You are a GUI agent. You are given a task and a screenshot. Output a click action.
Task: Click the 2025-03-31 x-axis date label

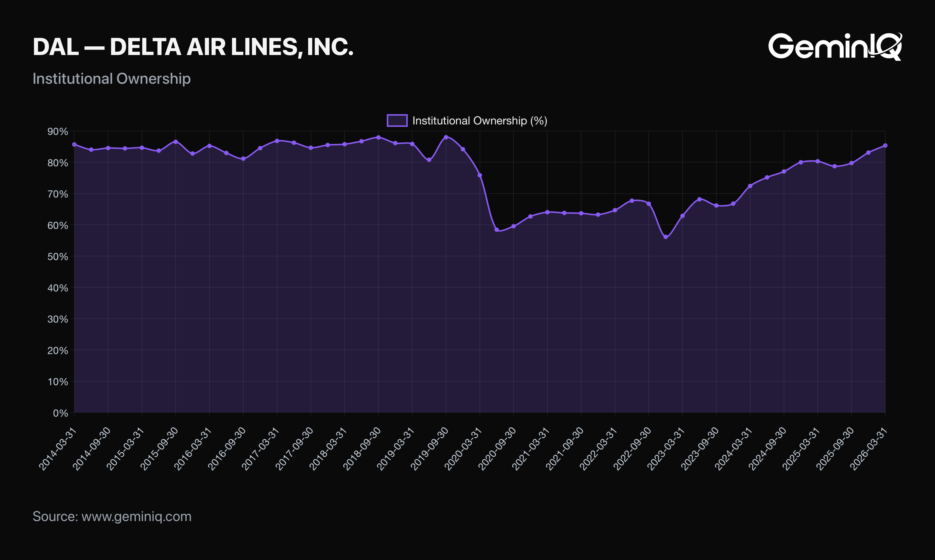(801, 449)
